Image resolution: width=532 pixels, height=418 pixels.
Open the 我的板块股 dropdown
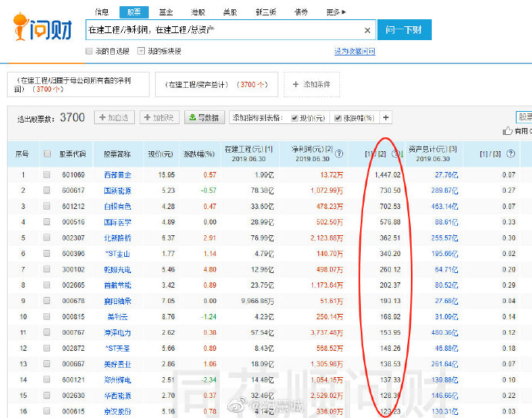(141, 51)
